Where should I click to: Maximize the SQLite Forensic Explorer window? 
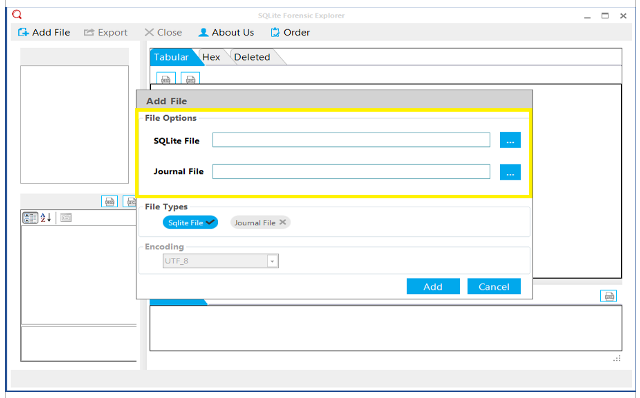pos(605,16)
